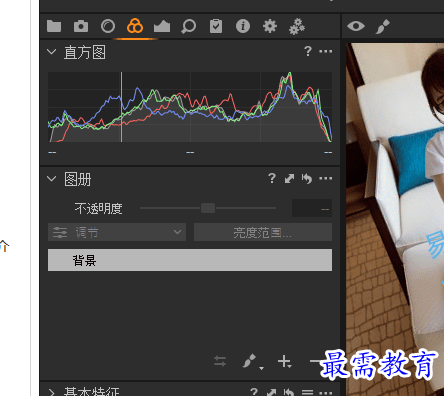The height and width of the screenshot is (396, 444).
Task: Open the Exposure histogram-shaped tab
Action: (x=162, y=26)
